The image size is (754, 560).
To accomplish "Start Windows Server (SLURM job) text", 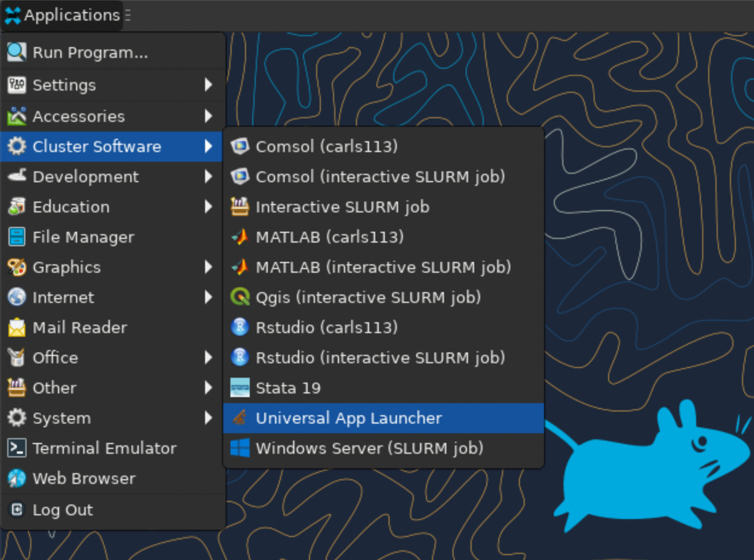I will 370,448.
